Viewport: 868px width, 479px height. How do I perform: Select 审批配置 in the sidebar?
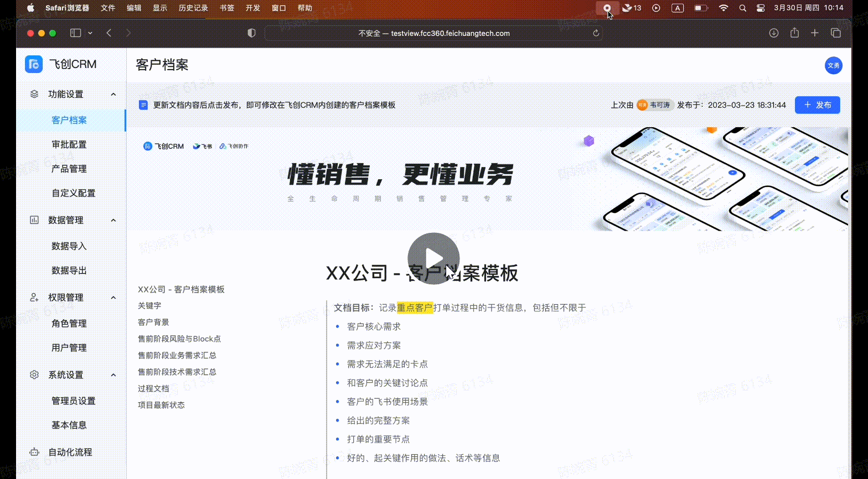click(x=69, y=144)
